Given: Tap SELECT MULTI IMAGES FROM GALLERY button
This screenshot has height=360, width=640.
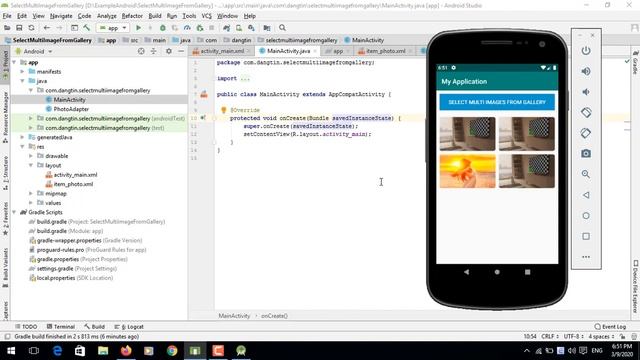Looking at the screenshot, I should click(x=497, y=102).
